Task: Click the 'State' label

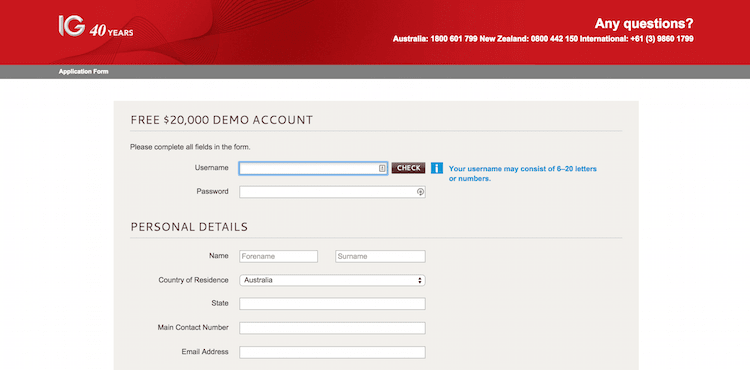Action: click(x=220, y=303)
